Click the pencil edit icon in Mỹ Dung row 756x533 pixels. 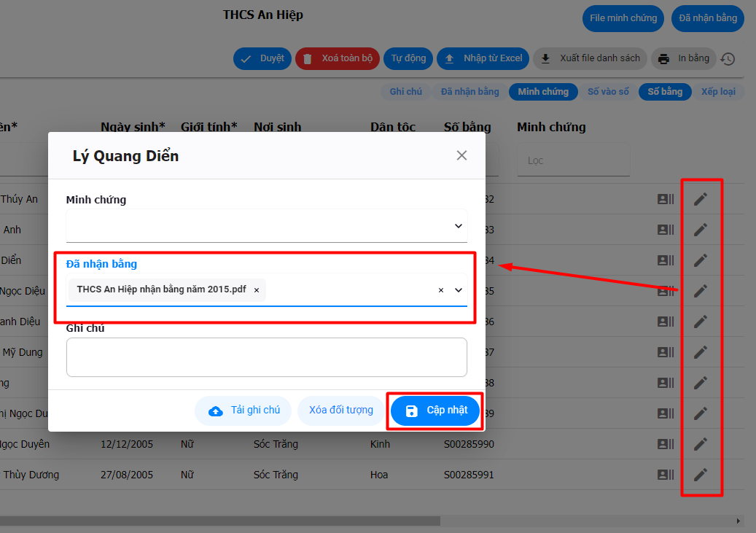(x=700, y=352)
